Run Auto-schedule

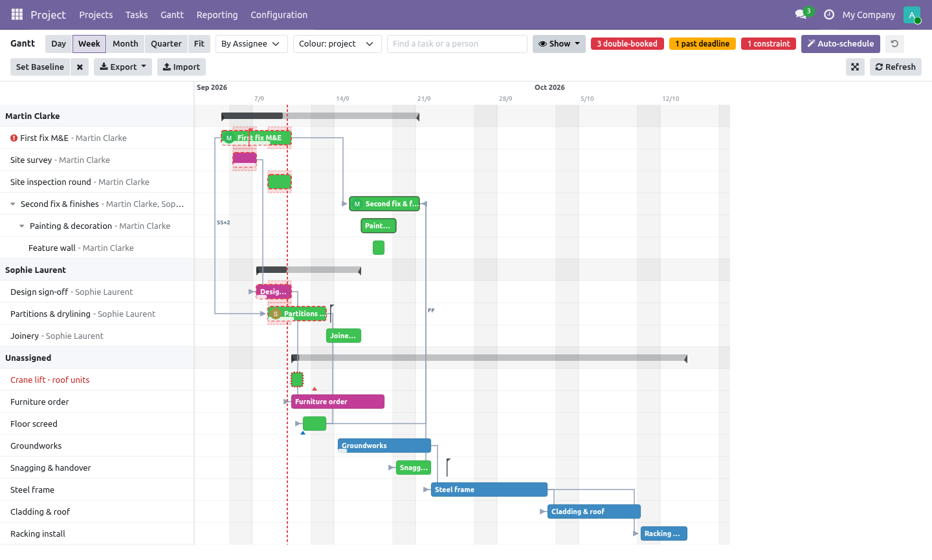point(841,44)
